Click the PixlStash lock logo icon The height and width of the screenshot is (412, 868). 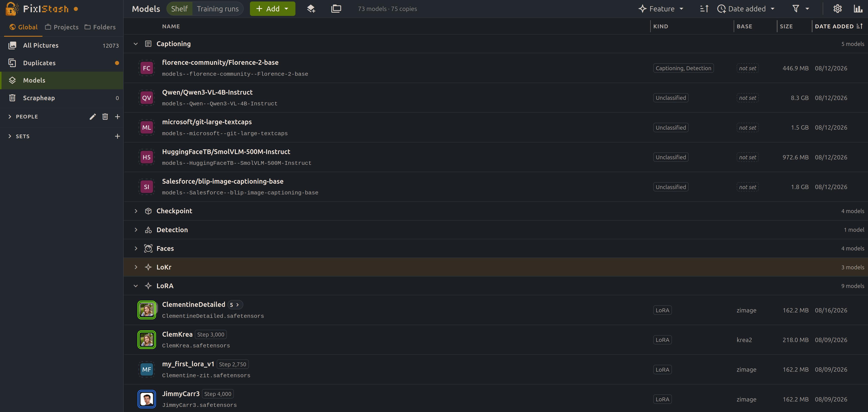[12, 9]
